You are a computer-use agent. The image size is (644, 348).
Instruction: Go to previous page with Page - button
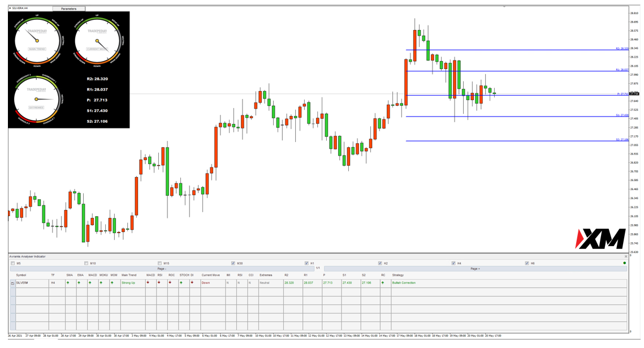pyautogui.click(x=162, y=269)
